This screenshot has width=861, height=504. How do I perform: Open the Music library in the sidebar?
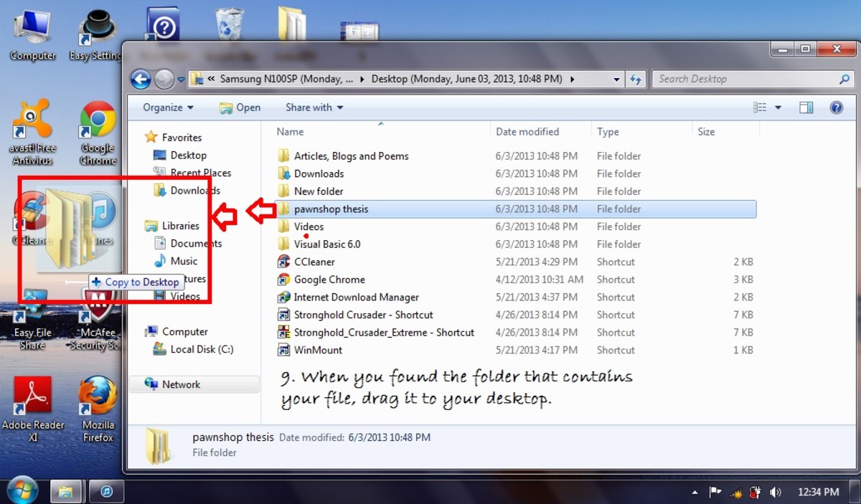183,261
